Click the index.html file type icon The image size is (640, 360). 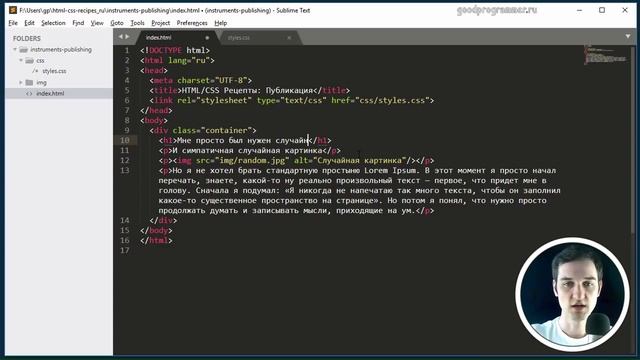pyautogui.click(x=29, y=93)
